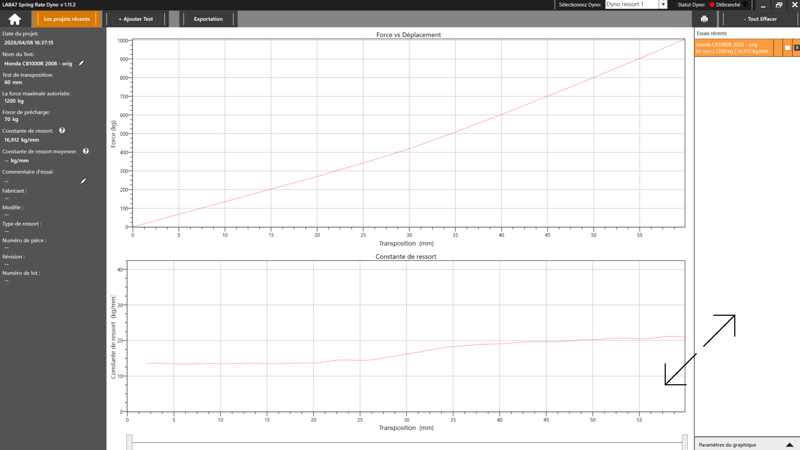Viewport: 800px width, 450px height.
Task: Restore down the LABA7 window
Action: point(779,5)
